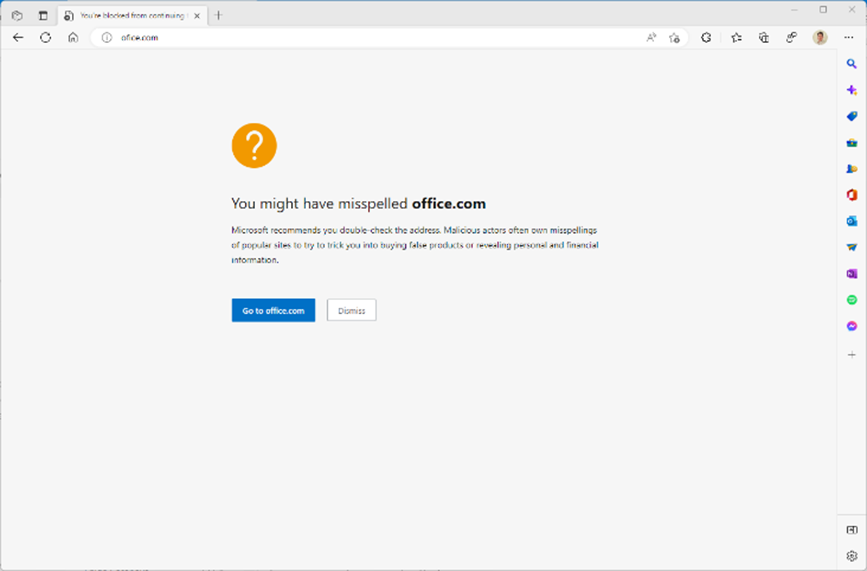
Task: Open Spotify from the sidebar
Action: tap(852, 300)
